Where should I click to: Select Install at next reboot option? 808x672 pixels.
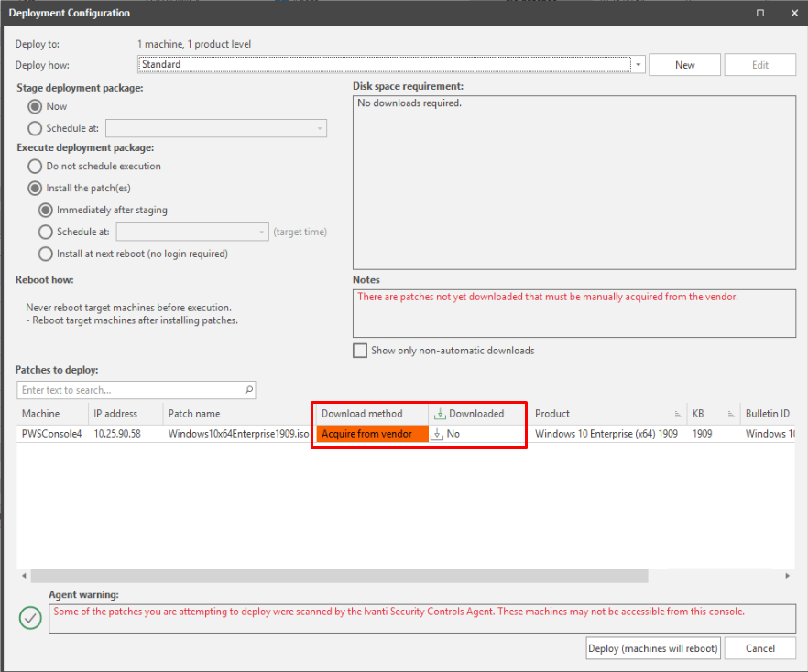[46, 254]
